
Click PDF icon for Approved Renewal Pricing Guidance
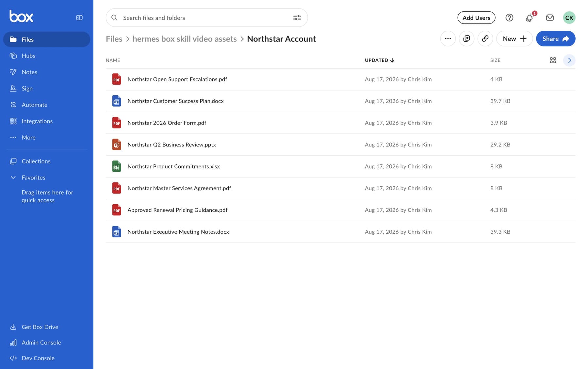coord(117,210)
